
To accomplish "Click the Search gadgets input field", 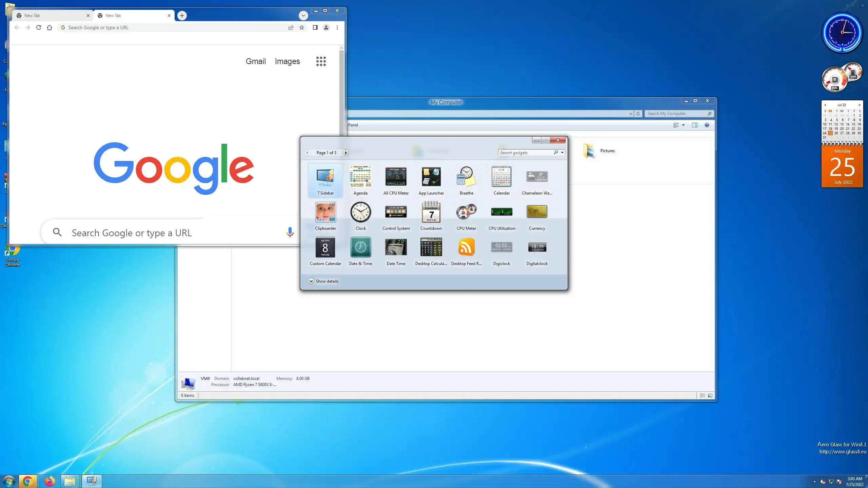I will tap(525, 153).
